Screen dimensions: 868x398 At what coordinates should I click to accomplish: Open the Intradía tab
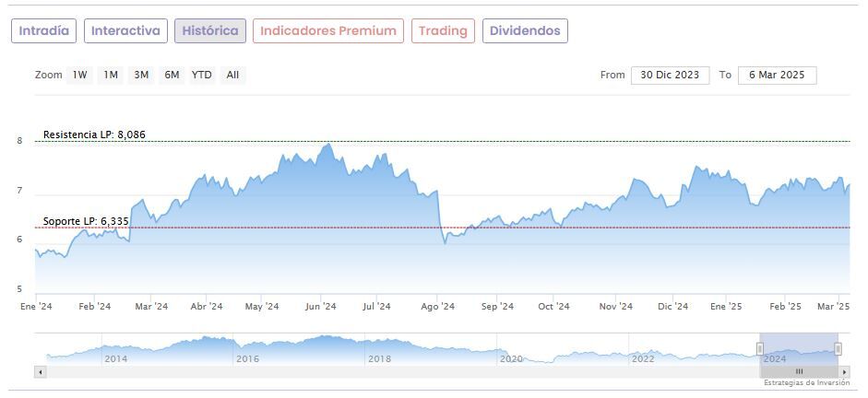click(x=43, y=31)
